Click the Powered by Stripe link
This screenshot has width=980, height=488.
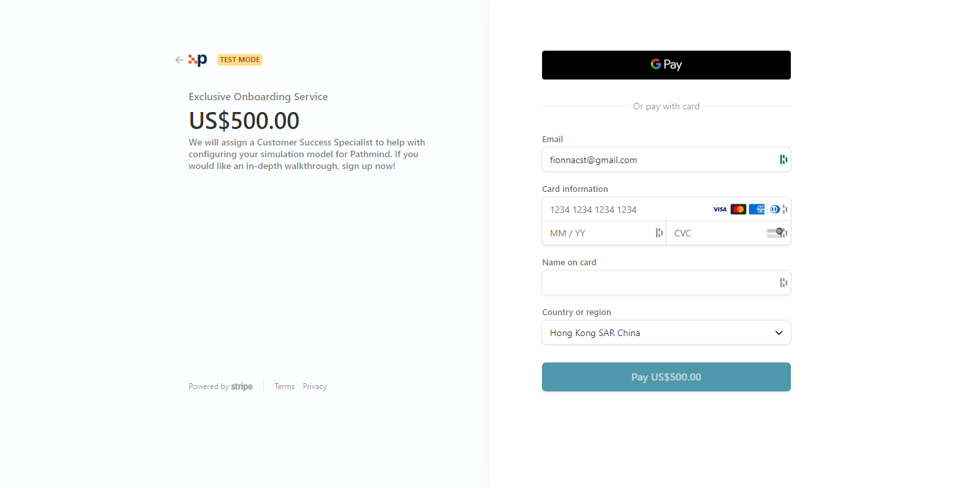221,386
